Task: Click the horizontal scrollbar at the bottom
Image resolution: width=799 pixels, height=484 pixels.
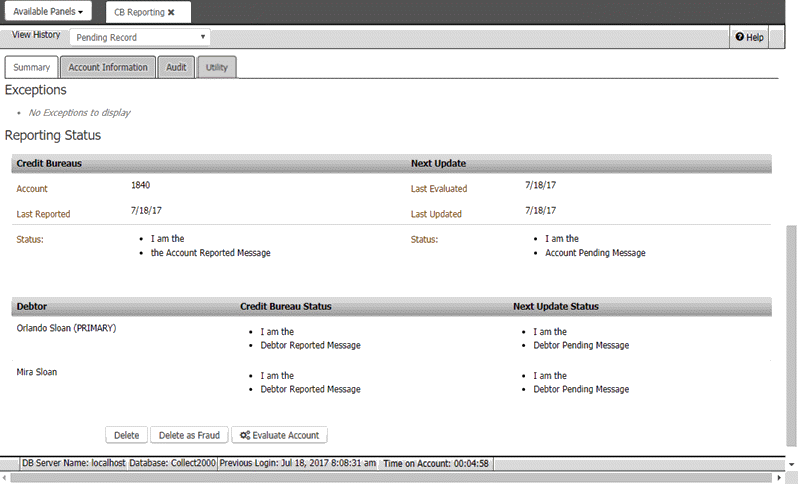Action: tap(400, 477)
